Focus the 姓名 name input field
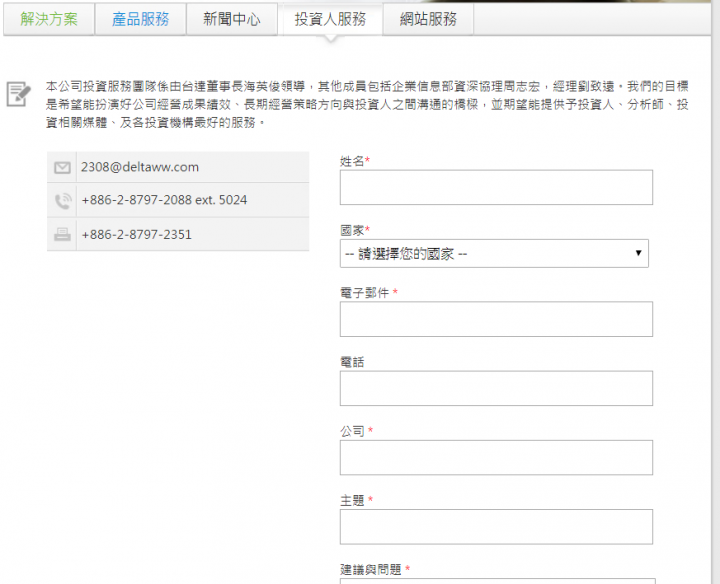This screenshot has width=720, height=584. 496,187
